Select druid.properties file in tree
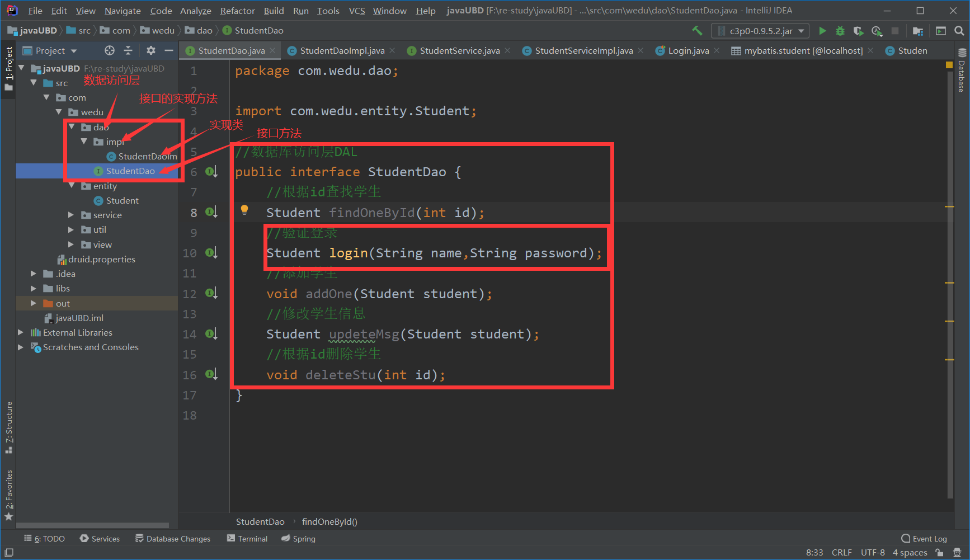Screen dimensions: 970x560 coord(96,259)
